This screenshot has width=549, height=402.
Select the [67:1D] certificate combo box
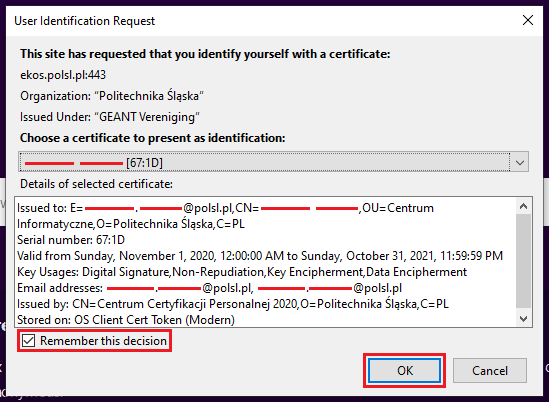tap(273, 162)
